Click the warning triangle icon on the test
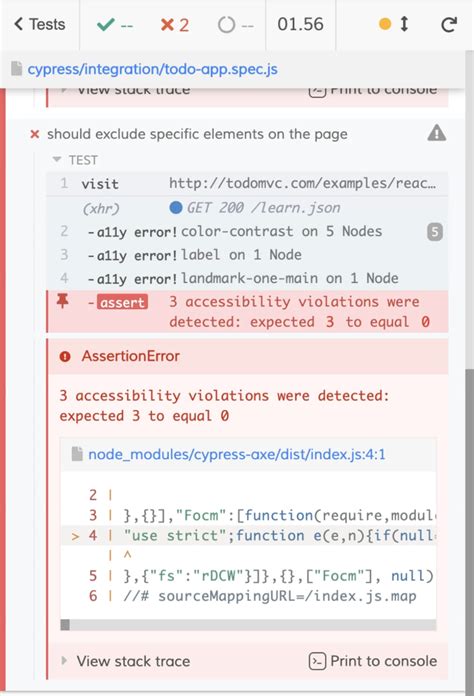This screenshot has width=474, height=696. (436, 133)
